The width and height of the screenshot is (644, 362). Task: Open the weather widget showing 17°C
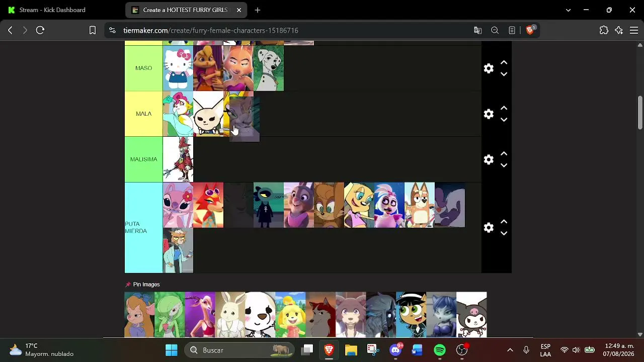(x=41, y=350)
